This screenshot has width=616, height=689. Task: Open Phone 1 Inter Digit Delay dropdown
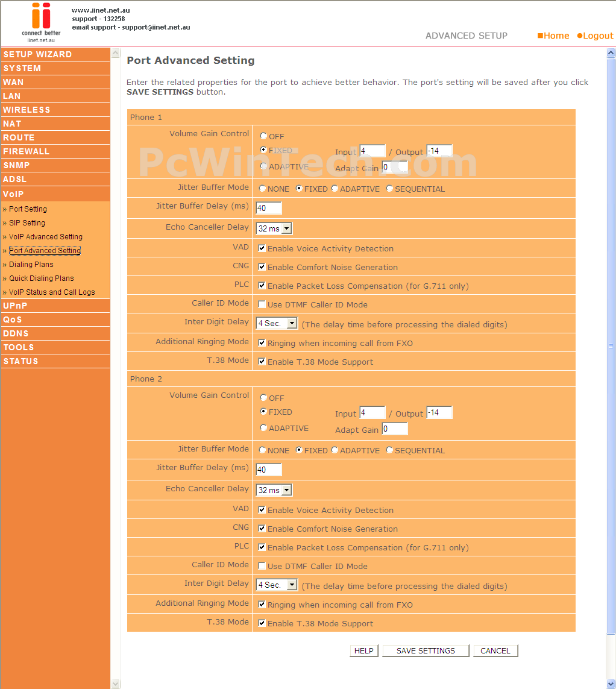[x=277, y=324]
